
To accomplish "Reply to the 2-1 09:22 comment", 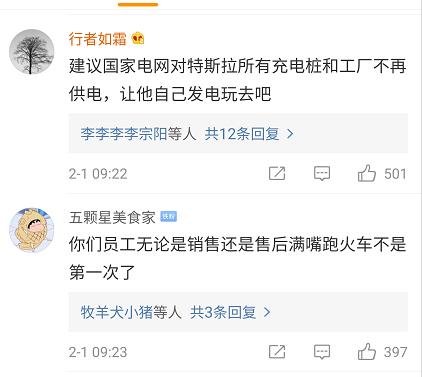I will tap(322, 174).
